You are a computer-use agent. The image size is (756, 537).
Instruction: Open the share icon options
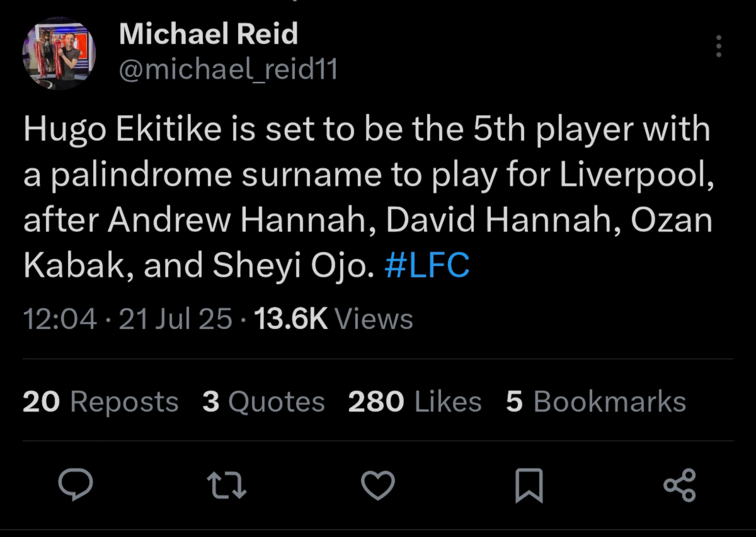pyautogui.click(x=680, y=485)
